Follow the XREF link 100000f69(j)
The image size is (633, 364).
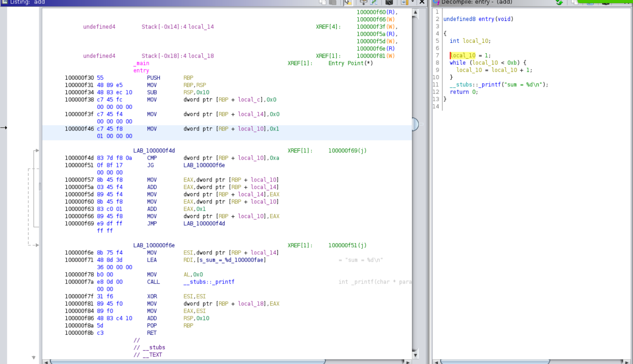point(348,151)
